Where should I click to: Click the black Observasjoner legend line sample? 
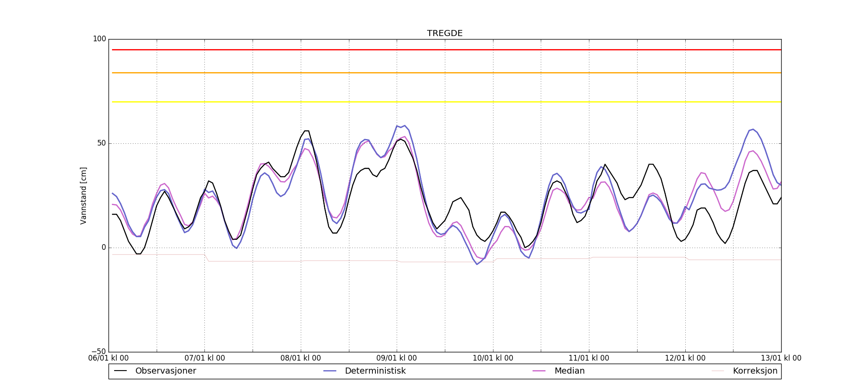[121, 371]
